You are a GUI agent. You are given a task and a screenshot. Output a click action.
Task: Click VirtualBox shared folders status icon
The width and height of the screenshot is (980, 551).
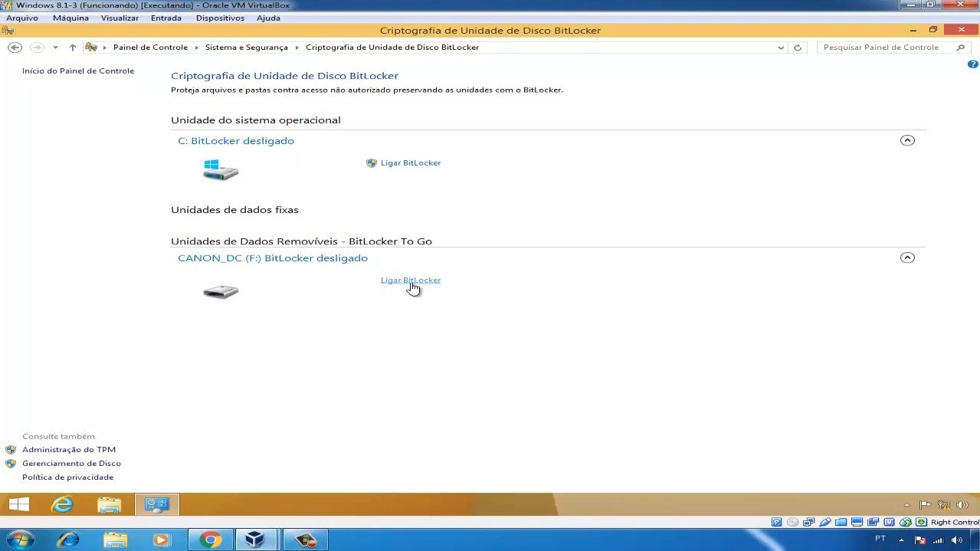point(841,523)
